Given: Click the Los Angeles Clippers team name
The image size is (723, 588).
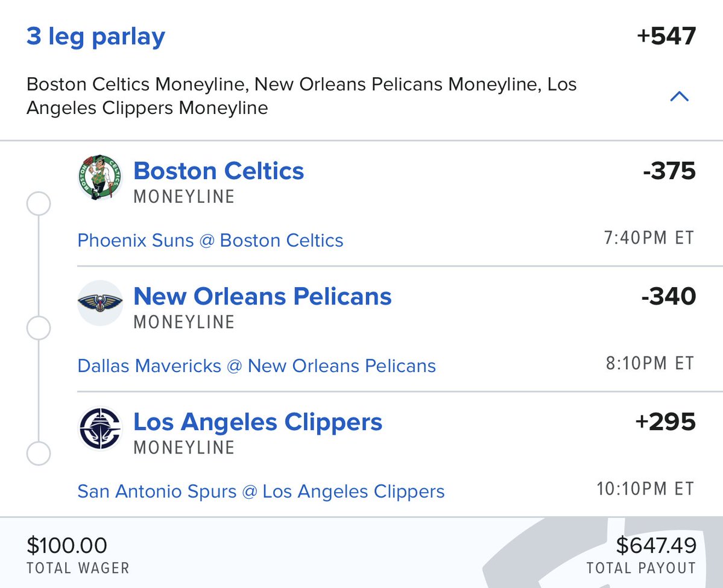Looking at the screenshot, I should coord(257,422).
